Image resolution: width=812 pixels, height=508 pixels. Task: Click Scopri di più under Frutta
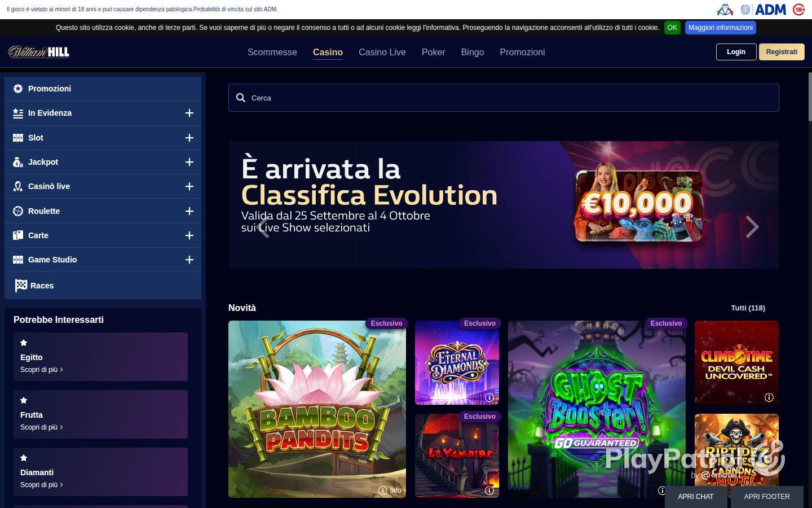(41, 427)
